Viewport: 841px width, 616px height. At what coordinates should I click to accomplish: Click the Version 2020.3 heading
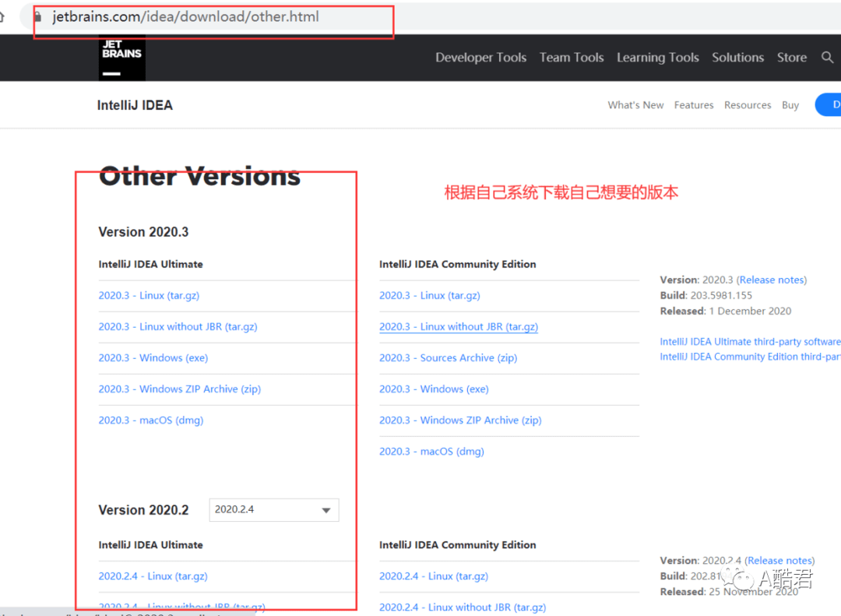(x=143, y=232)
